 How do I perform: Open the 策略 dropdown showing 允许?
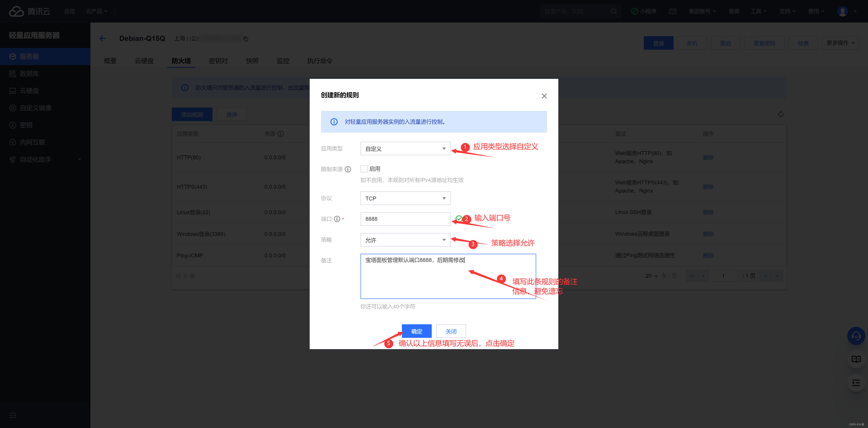click(405, 240)
